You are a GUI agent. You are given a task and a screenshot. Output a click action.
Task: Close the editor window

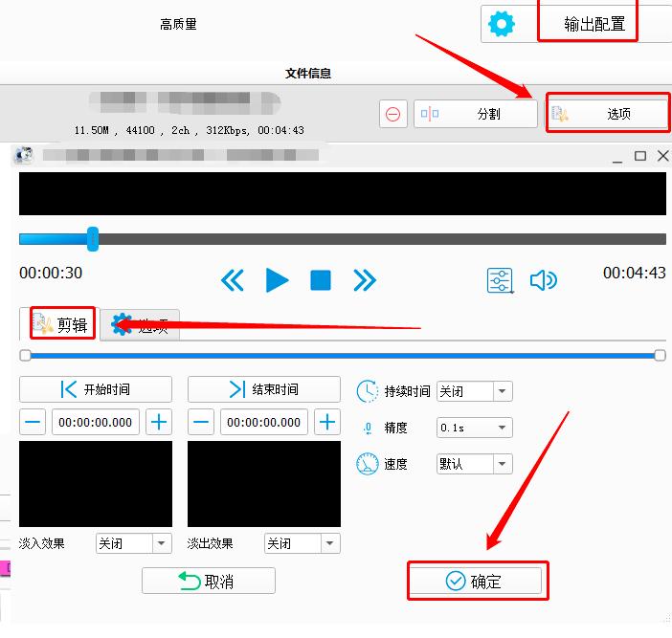[x=663, y=156]
